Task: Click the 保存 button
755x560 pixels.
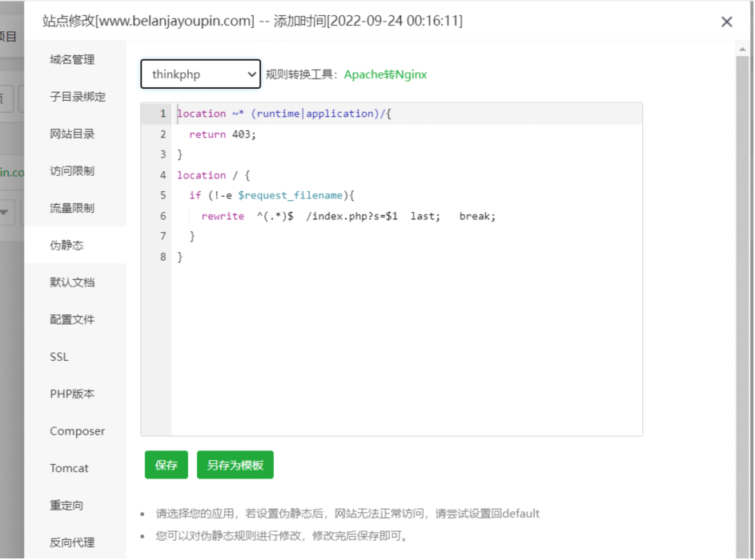Action: (x=166, y=465)
